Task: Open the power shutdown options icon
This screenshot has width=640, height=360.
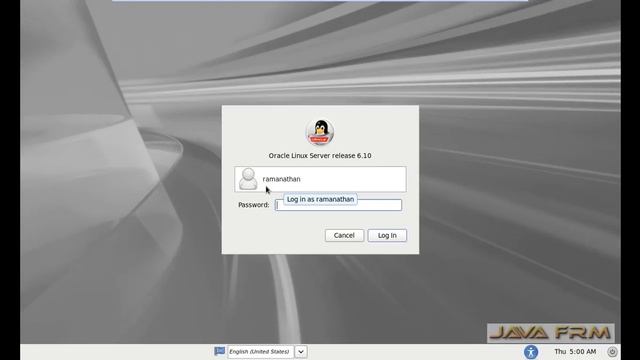Action: point(612,351)
